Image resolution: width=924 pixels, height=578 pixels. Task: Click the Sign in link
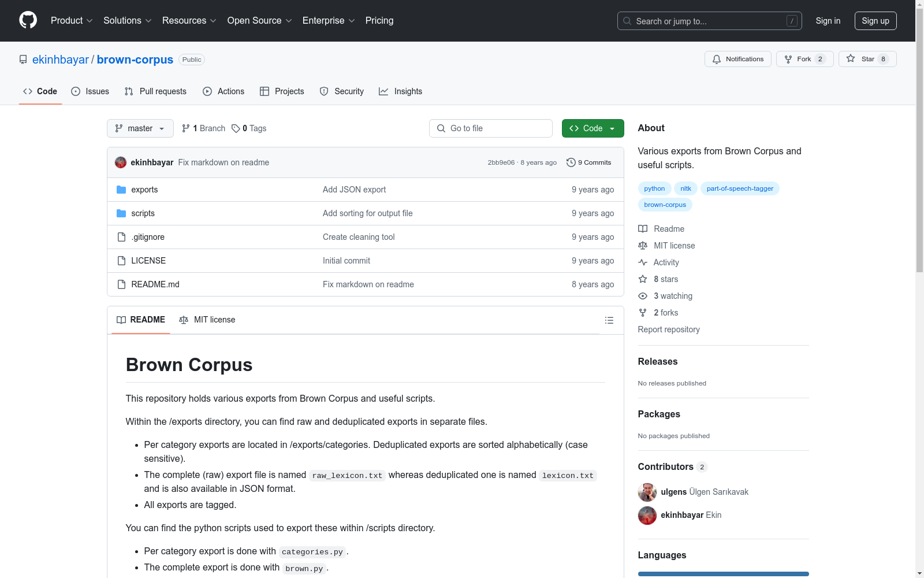coord(828,21)
